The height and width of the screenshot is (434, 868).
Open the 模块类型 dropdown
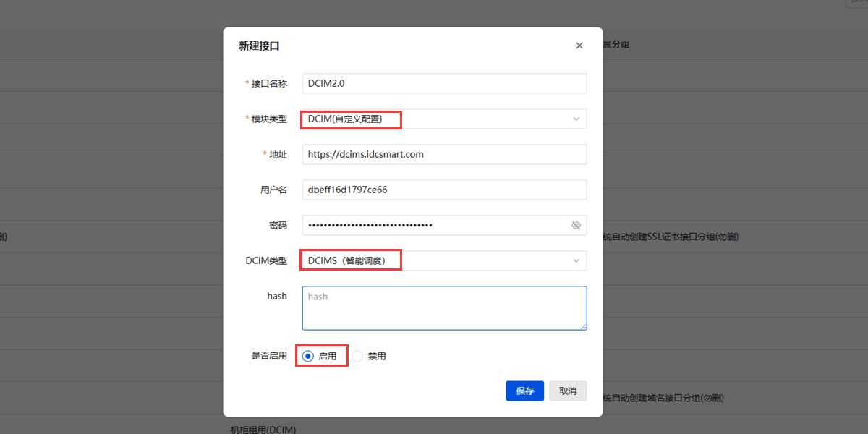444,119
